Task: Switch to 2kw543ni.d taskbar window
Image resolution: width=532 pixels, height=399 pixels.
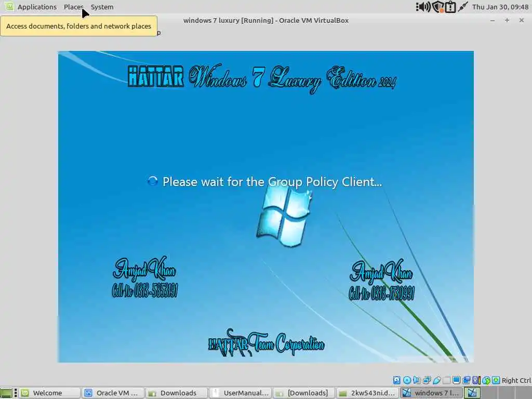Action: [368, 393]
